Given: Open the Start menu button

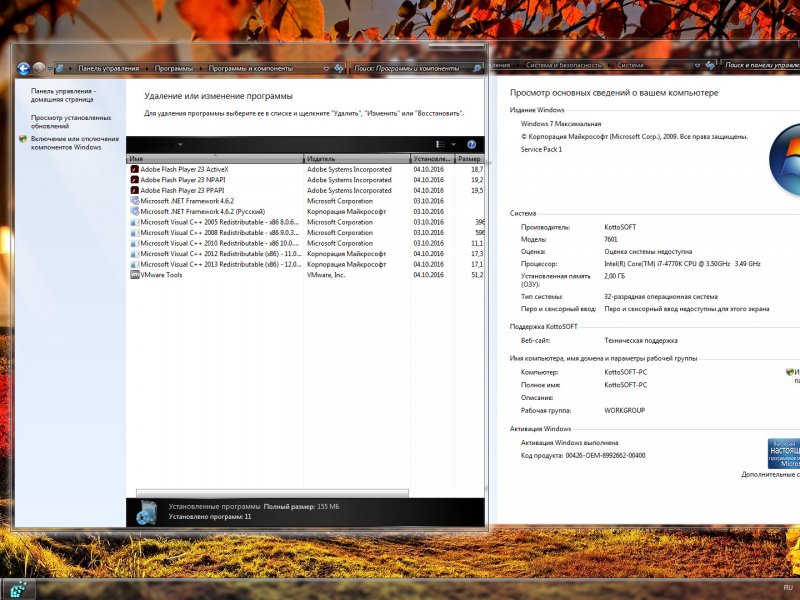Looking at the screenshot, I should [18, 590].
